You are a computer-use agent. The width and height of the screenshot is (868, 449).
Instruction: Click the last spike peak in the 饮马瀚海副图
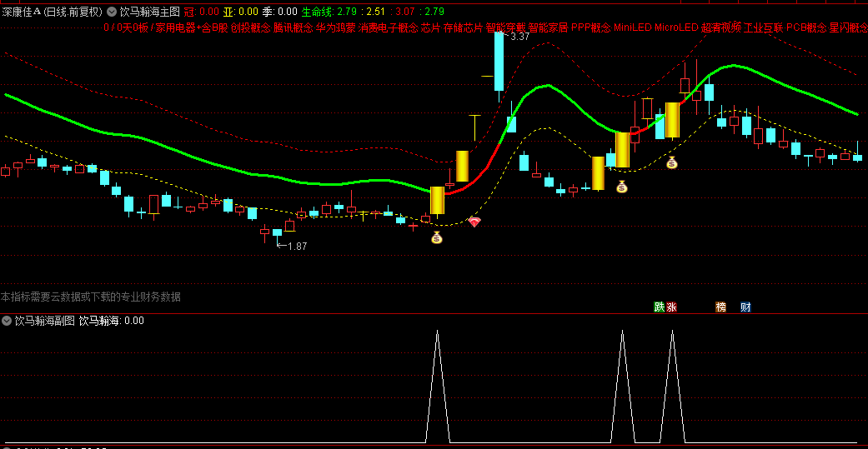click(x=672, y=332)
